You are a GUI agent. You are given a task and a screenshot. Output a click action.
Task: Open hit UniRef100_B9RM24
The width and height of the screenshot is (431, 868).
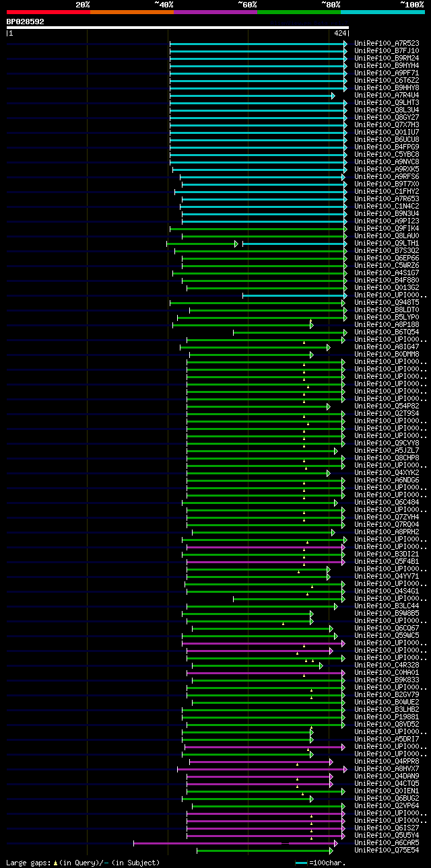click(387, 58)
